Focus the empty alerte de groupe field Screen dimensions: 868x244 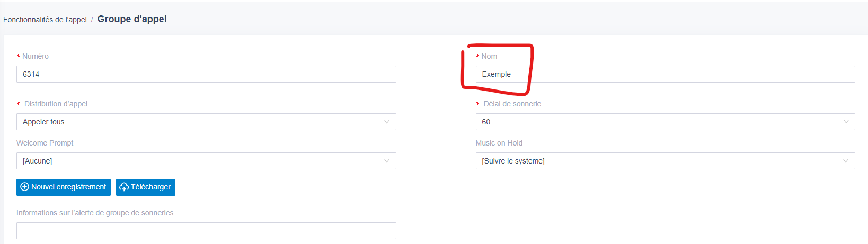(206, 231)
